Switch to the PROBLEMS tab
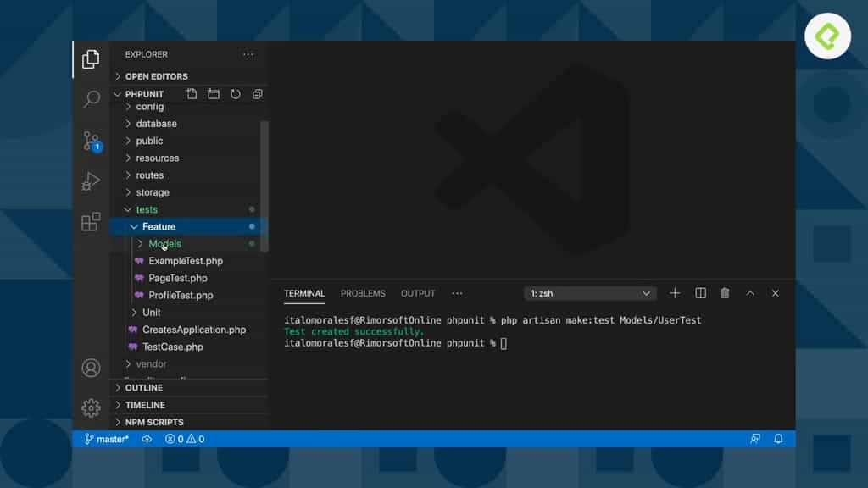The width and height of the screenshot is (868, 488). tap(363, 293)
